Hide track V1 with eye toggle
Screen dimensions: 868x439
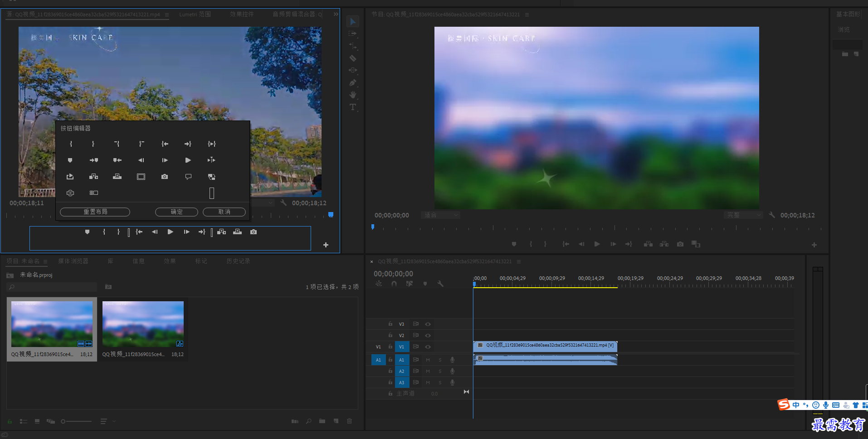pyautogui.click(x=428, y=347)
